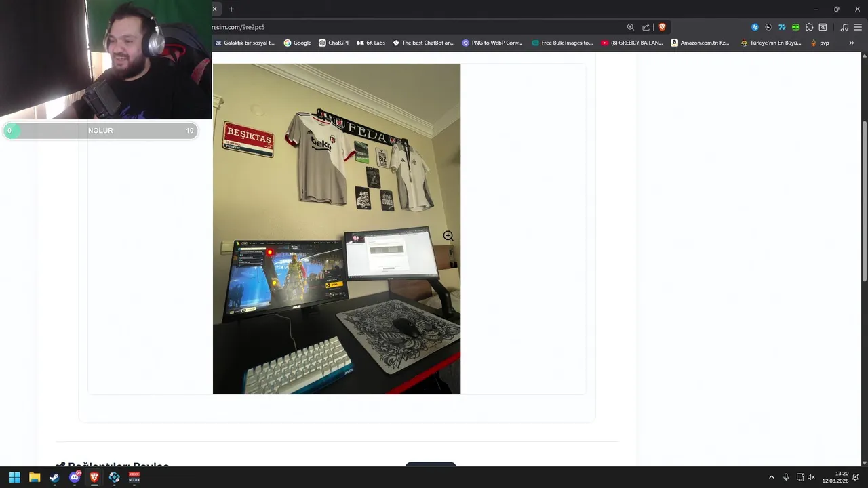
Task: Click the page vertical scrollbar thumb
Action: (x=864, y=201)
